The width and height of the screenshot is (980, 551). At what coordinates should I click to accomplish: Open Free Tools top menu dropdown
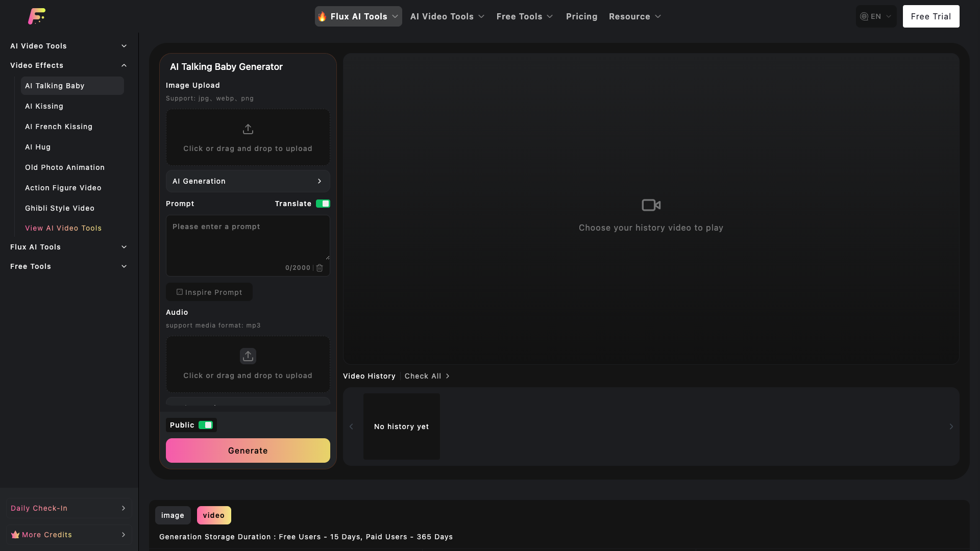coord(525,16)
